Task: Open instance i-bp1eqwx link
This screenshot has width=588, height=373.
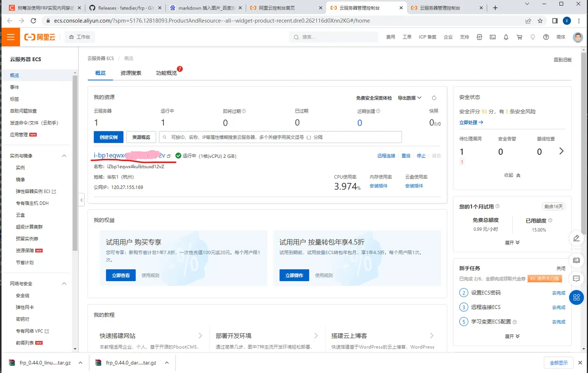Action: [x=129, y=155]
